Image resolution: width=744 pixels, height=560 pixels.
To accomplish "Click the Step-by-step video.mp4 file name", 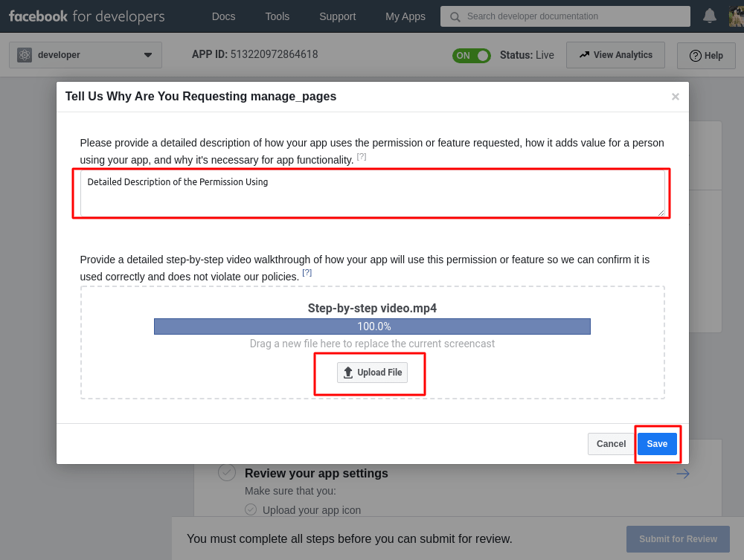I will [x=373, y=308].
